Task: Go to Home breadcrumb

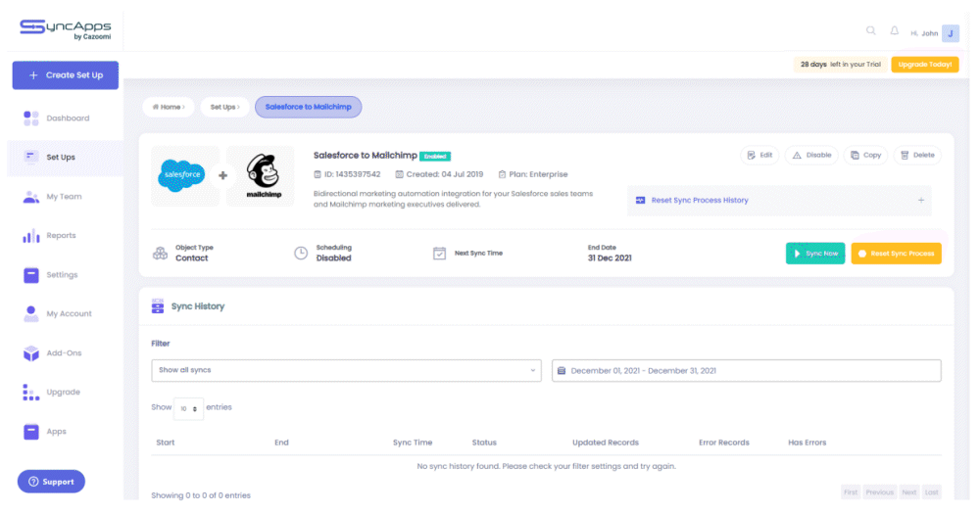Action: 169,107
